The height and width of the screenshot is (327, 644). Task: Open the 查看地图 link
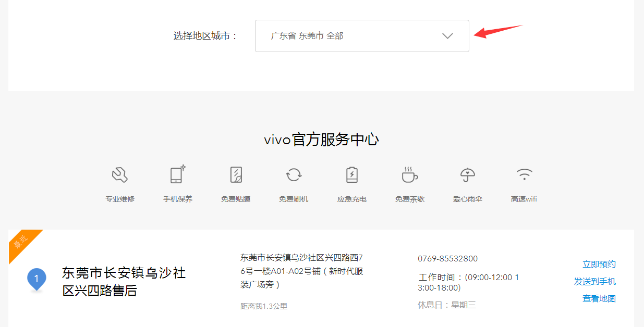[599, 298]
